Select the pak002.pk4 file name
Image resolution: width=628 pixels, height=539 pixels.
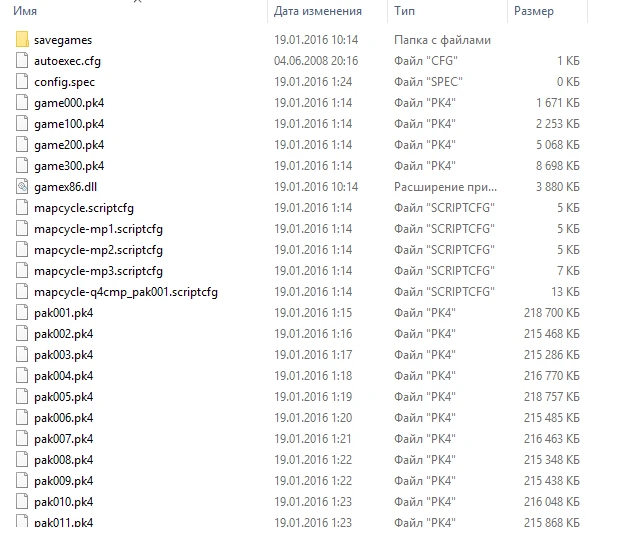[x=63, y=334]
